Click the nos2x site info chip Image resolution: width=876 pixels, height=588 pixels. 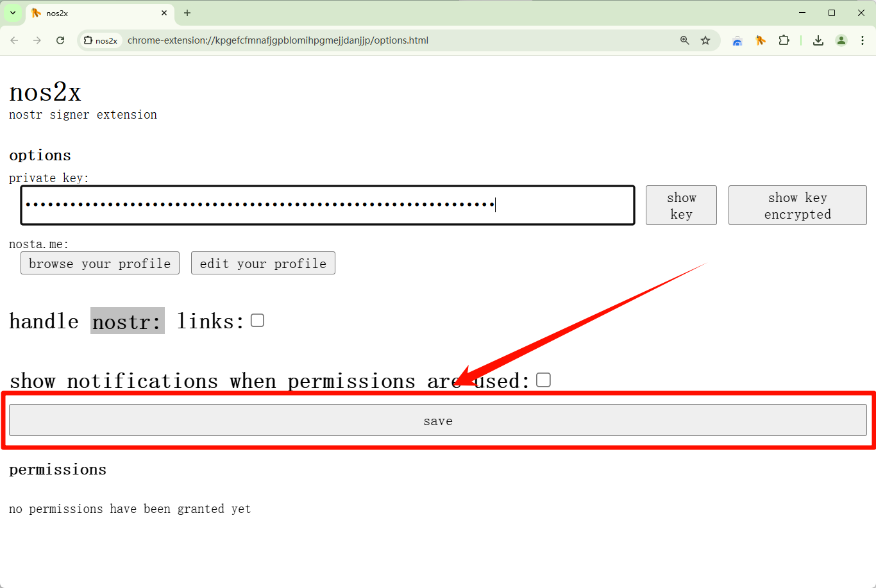tap(101, 40)
